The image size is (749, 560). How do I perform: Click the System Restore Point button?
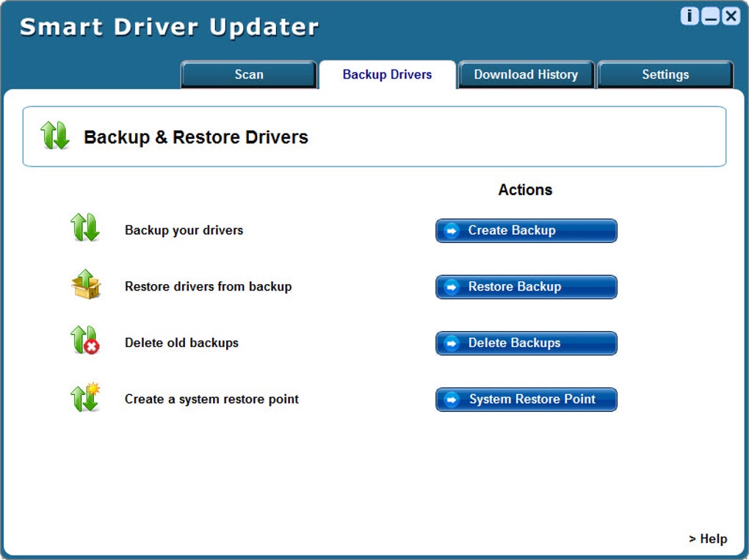point(527,399)
